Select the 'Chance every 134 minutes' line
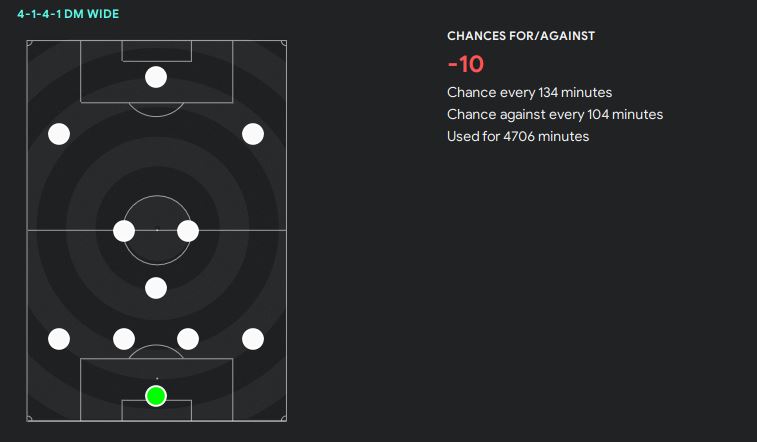This screenshot has height=442, width=757. coord(529,92)
